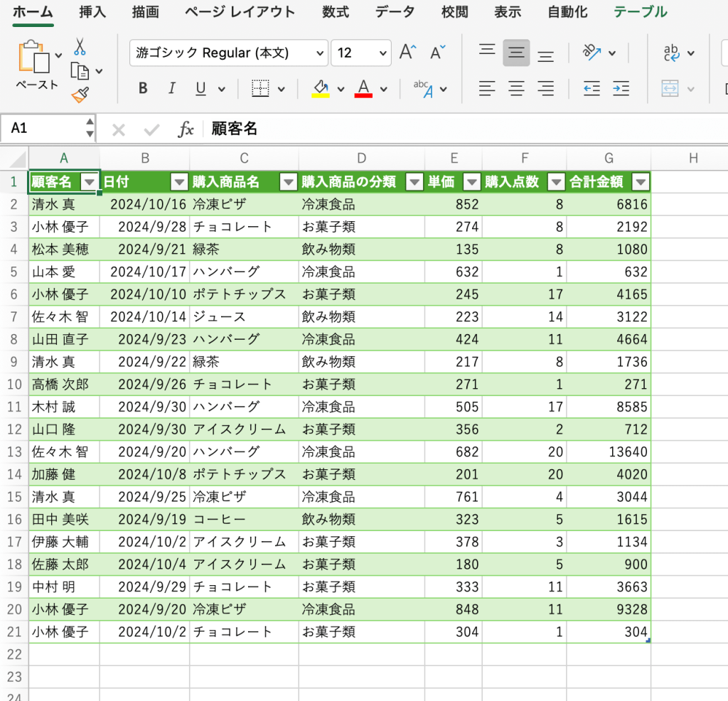
Task: Click the Decrease Font Size icon
Action: click(x=438, y=53)
